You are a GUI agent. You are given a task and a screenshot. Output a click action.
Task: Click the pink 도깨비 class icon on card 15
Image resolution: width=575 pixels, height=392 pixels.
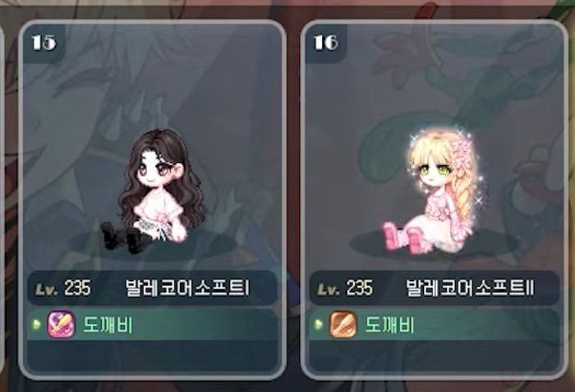click(62, 324)
